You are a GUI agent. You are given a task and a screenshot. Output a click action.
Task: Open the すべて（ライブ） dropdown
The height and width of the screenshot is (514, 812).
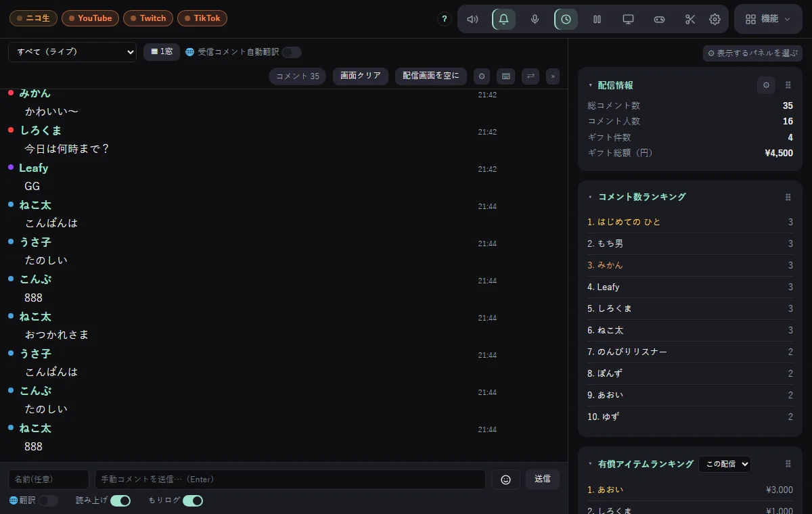[x=72, y=52]
